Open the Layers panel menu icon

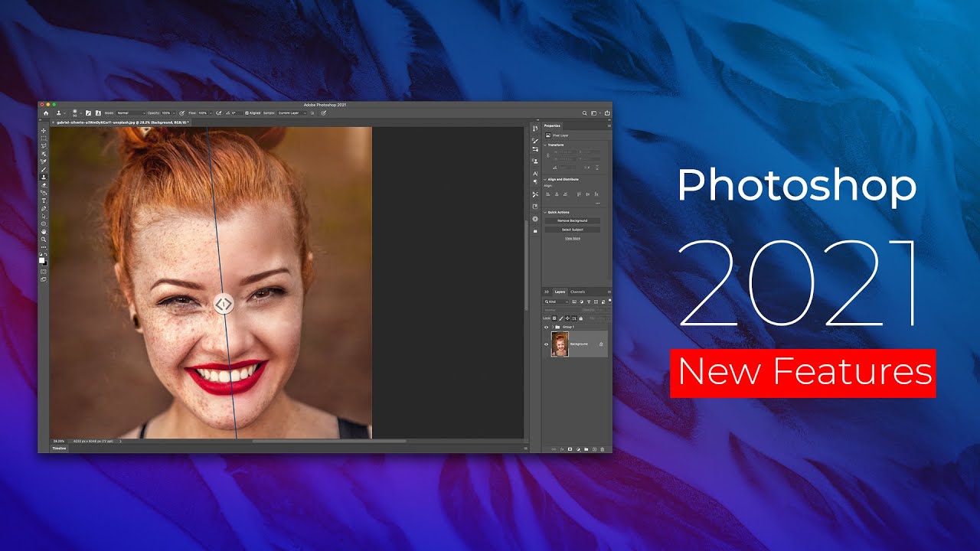[x=609, y=292]
